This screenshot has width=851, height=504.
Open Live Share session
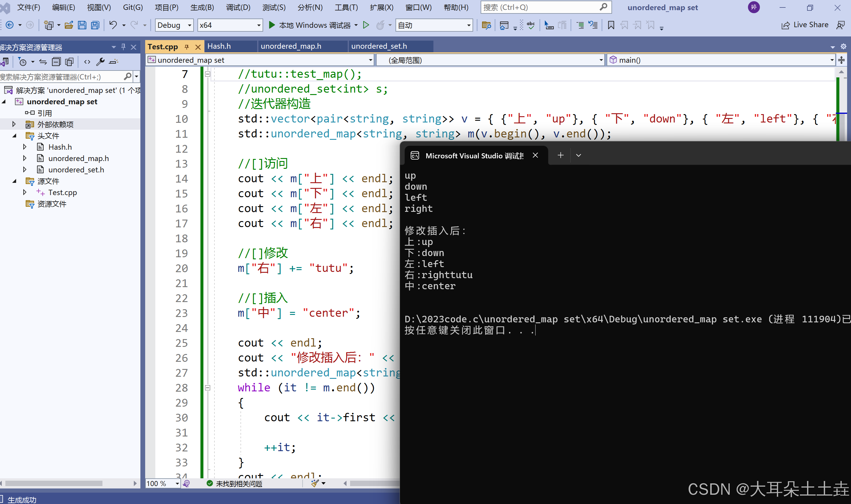point(804,25)
